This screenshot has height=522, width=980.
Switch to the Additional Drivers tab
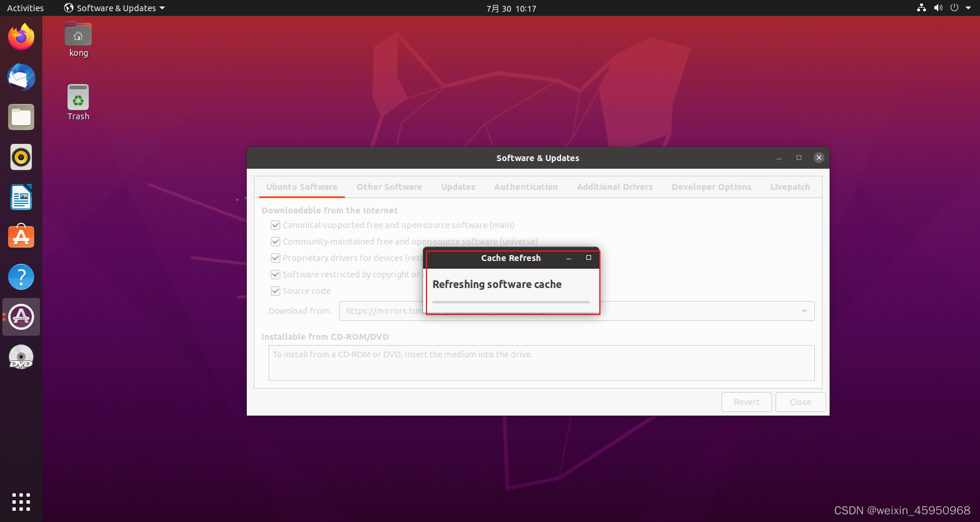coord(615,187)
